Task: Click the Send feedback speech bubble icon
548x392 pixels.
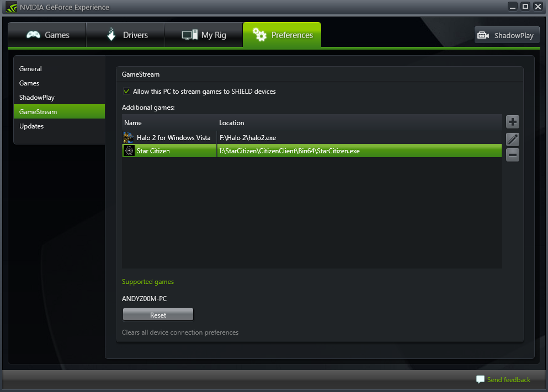Action: tap(479, 379)
